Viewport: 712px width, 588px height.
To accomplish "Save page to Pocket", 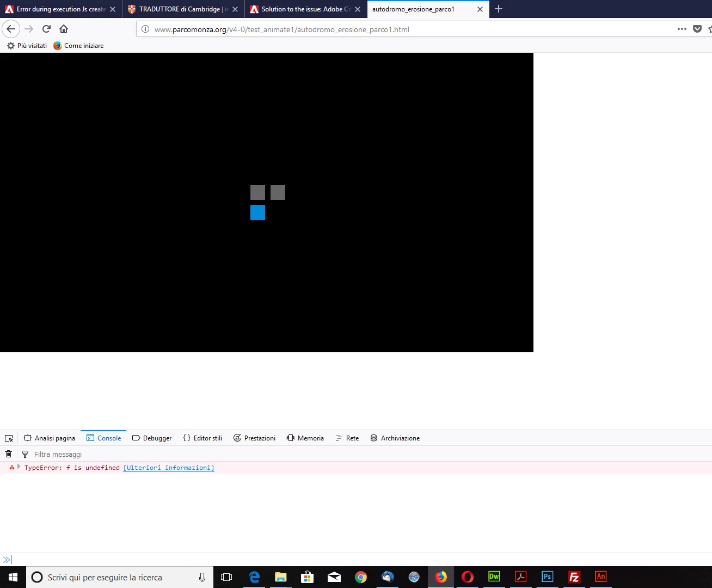I will pyautogui.click(x=697, y=29).
